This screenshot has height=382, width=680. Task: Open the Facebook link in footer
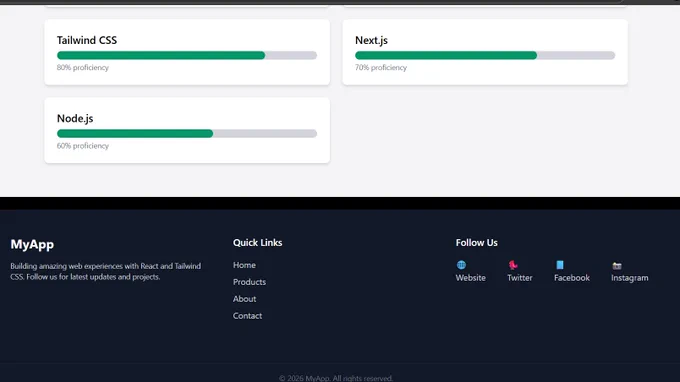572,278
